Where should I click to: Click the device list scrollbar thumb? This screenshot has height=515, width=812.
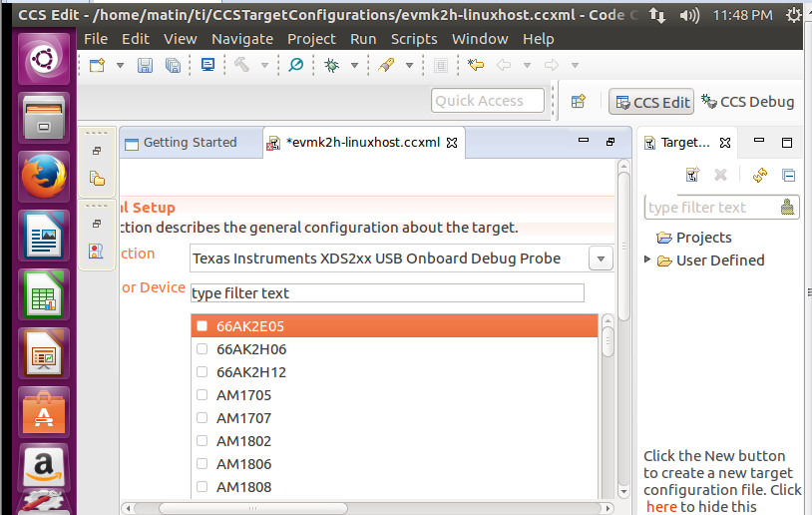pos(608,341)
